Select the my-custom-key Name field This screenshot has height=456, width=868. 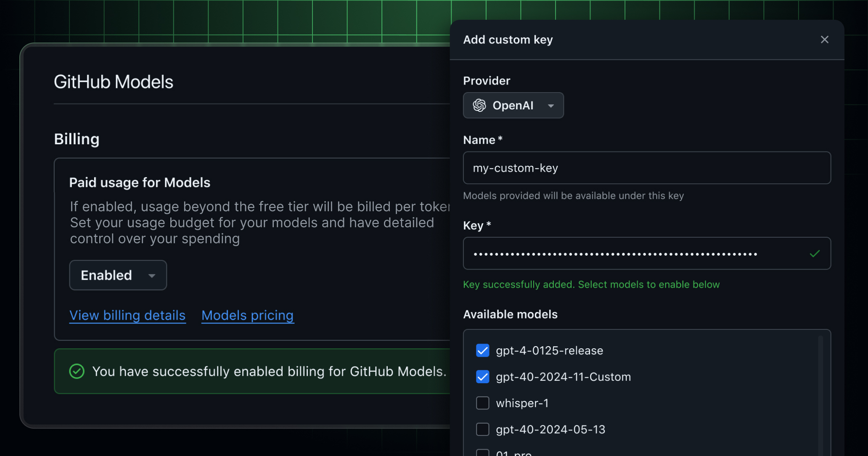tap(647, 168)
